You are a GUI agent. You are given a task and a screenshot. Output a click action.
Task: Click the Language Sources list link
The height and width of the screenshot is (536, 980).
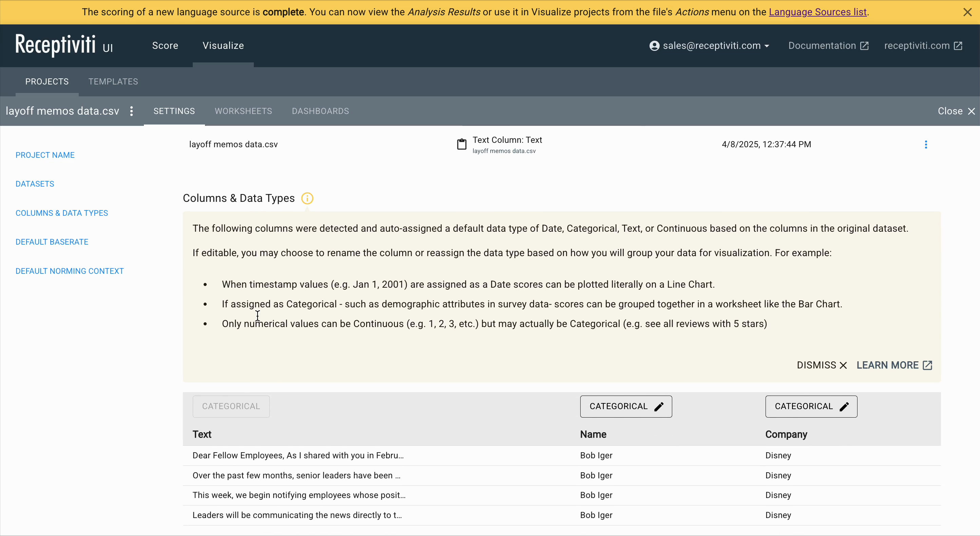click(x=817, y=12)
